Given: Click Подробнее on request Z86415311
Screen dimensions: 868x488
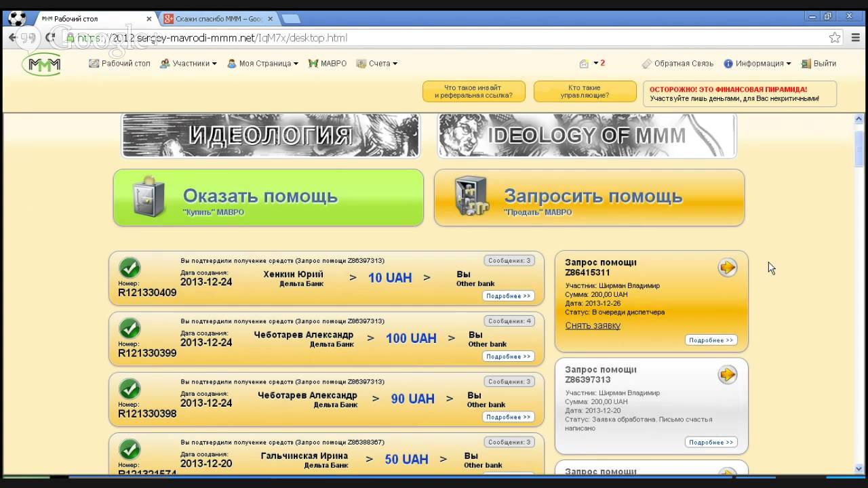Looking at the screenshot, I should [711, 340].
